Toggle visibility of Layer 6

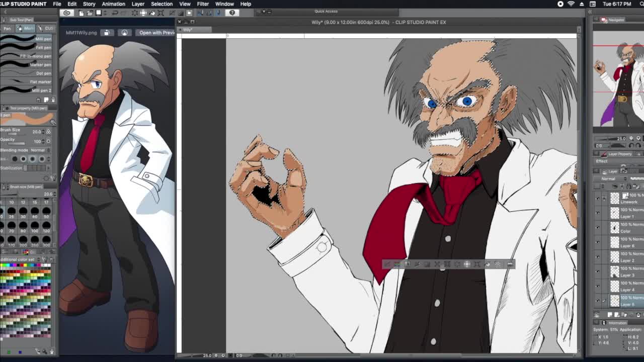[x=598, y=242]
